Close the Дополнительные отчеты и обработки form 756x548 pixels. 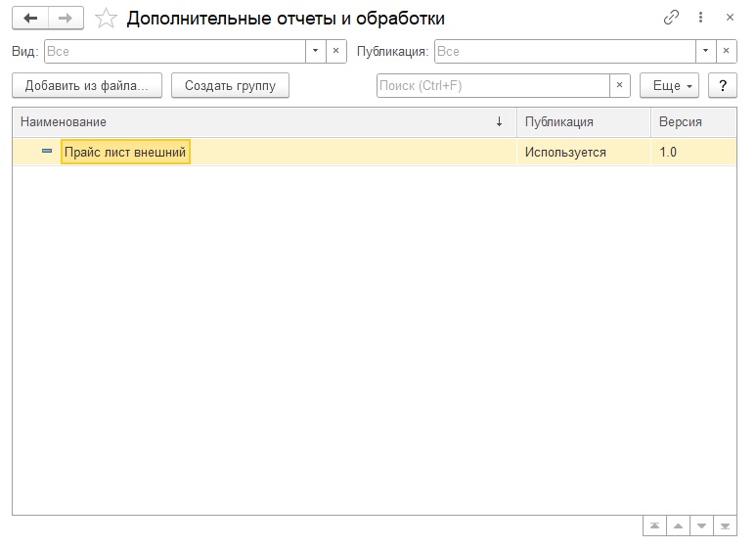pyautogui.click(x=730, y=18)
